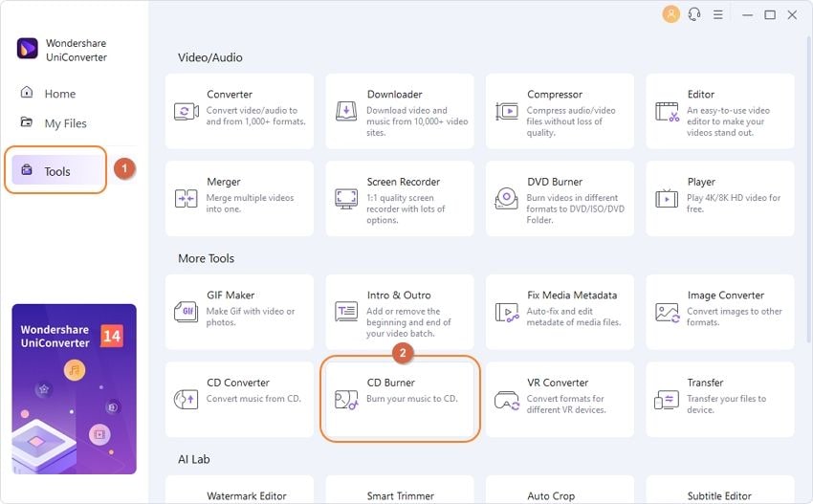Image resolution: width=813 pixels, height=504 pixels.
Task: Select the DVD Burner card title
Action: pyautogui.click(x=555, y=182)
